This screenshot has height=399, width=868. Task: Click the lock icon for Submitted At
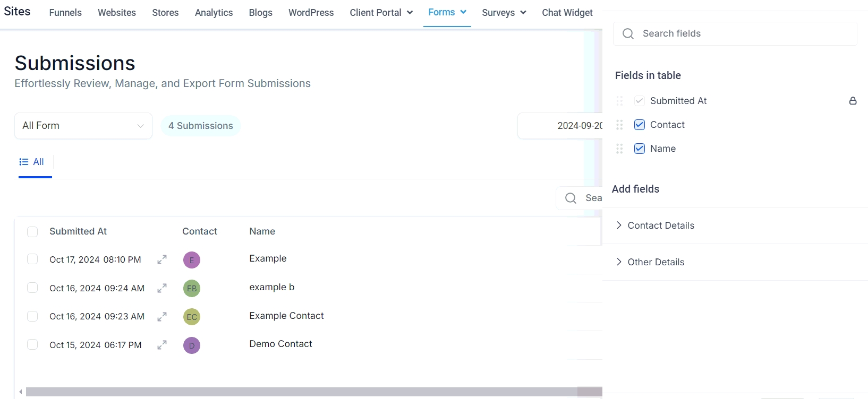853,101
